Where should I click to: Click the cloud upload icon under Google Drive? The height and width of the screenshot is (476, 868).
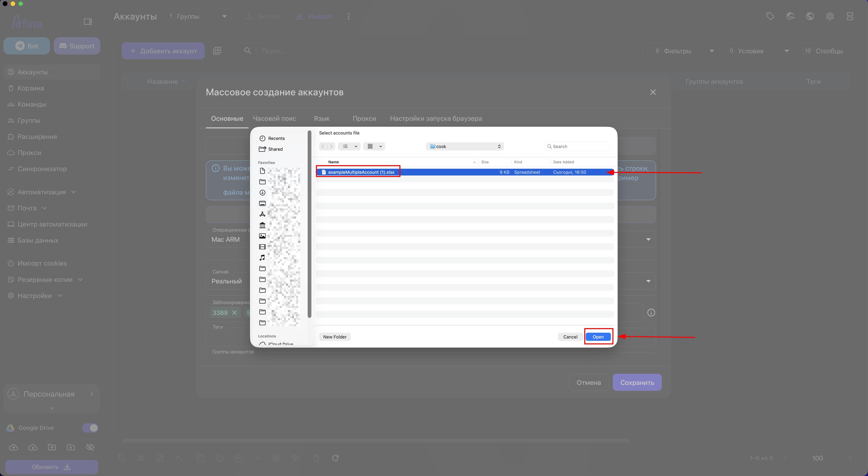14,447
